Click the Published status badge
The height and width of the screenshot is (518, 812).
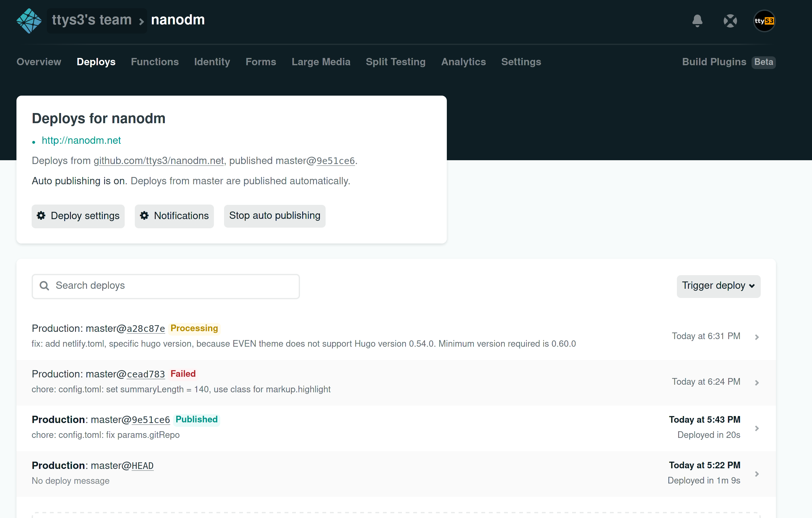197,420
